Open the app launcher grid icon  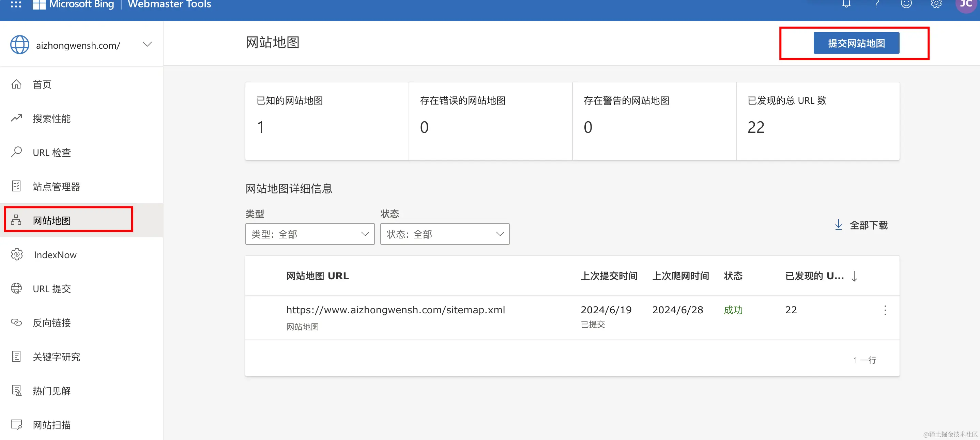click(16, 4)
